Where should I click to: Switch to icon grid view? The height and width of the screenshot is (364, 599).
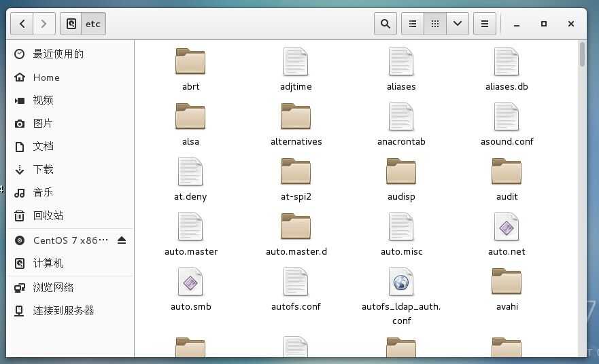[435, 24]
